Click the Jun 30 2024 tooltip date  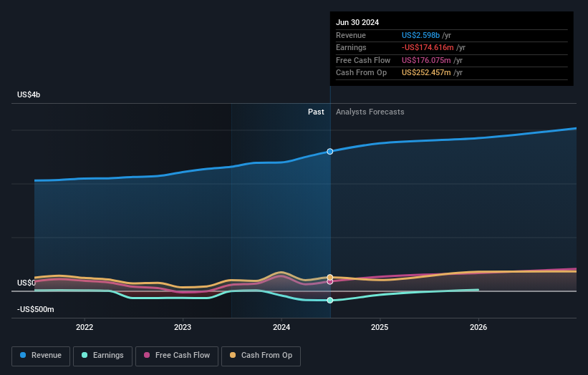pyautogui.click(x=357, y=22)
